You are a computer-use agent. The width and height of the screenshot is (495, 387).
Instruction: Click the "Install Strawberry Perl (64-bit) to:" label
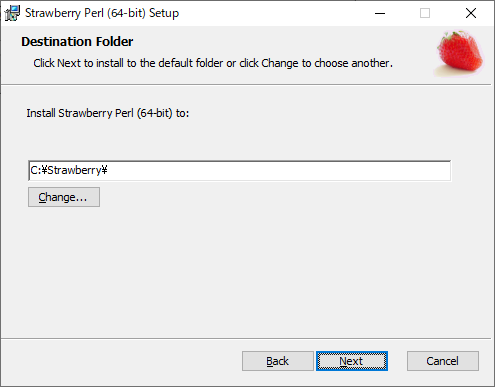pos(108,113)
